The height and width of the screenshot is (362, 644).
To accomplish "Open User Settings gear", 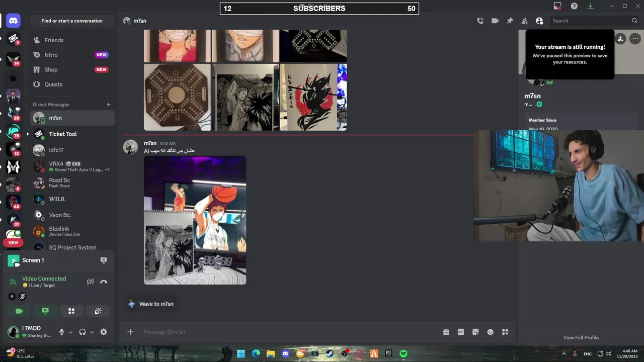I will [104, 332].
